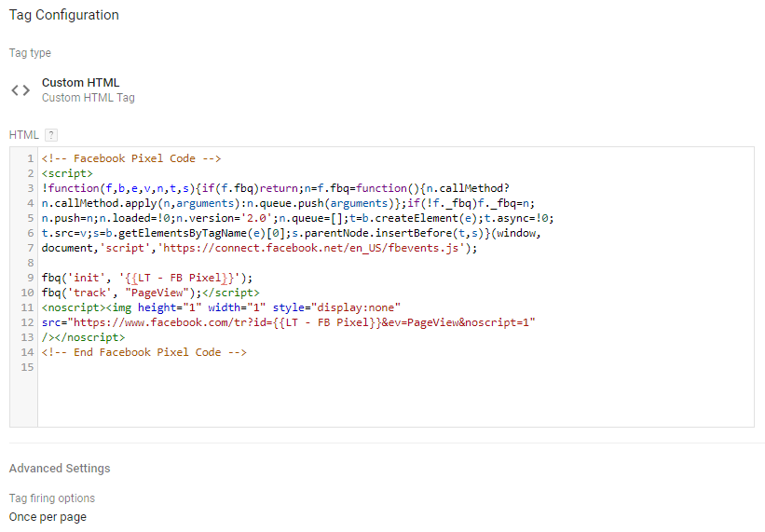This screenshot has height=532, width=765.
Task: Click the opening <script> tag line
Action: pos(67,173)
